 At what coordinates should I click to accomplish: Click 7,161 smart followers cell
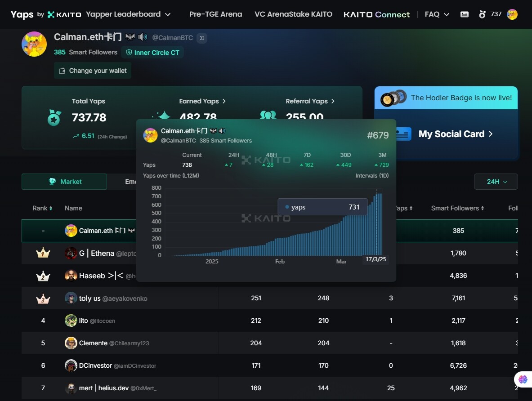[458, 298]
